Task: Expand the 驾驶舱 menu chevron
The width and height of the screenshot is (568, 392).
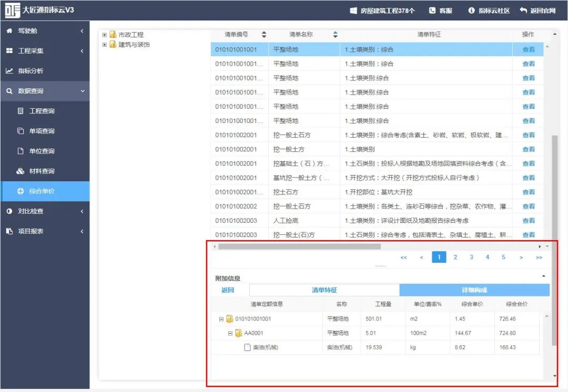Action: tap(82, 31)
